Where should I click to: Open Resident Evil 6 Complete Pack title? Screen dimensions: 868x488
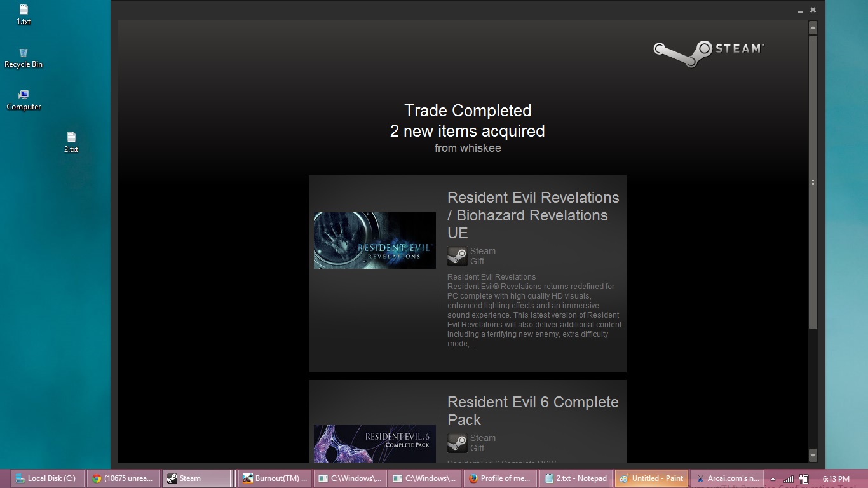(x=532, y=410)
